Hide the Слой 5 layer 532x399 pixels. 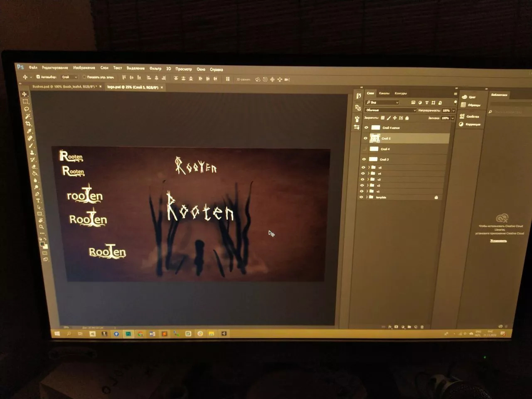tap(365, 138)
